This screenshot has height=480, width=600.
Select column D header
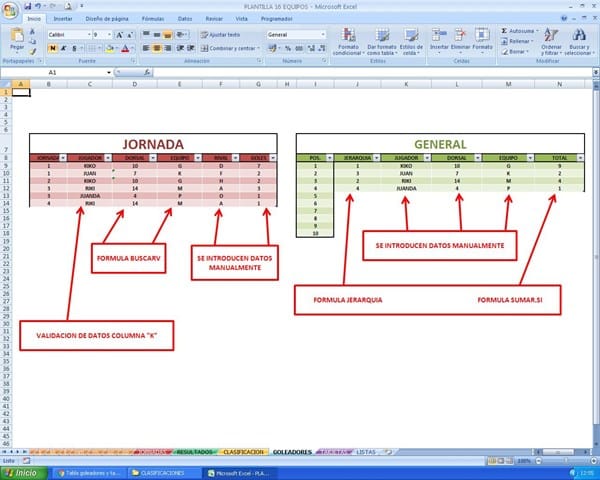point(134,84)
